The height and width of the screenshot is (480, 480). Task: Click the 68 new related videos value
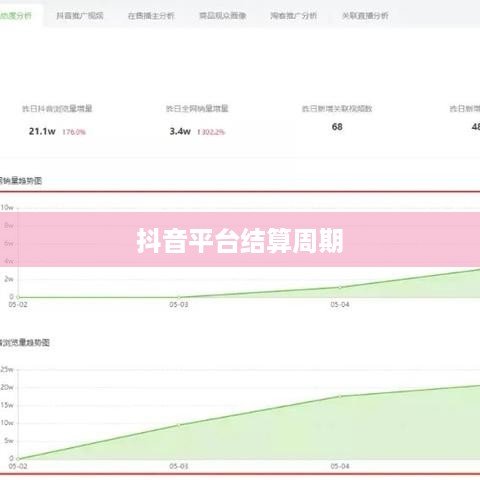(x=337, y=127)
